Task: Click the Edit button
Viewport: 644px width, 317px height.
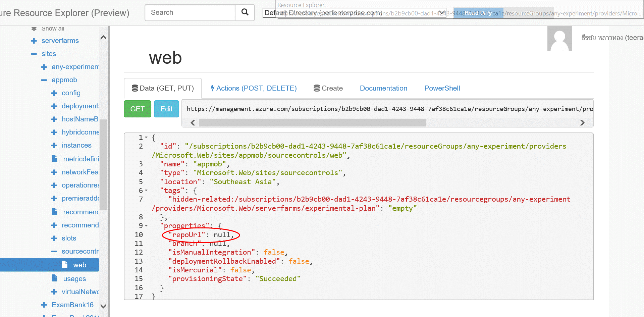Action: (166, 109)
